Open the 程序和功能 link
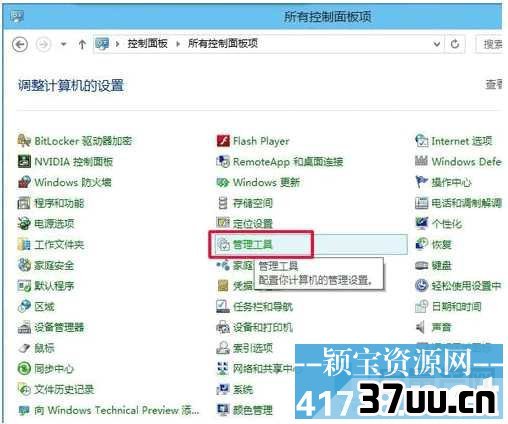Image resolution: width=508 pixels, height=424 pixels. pos(59,203)
